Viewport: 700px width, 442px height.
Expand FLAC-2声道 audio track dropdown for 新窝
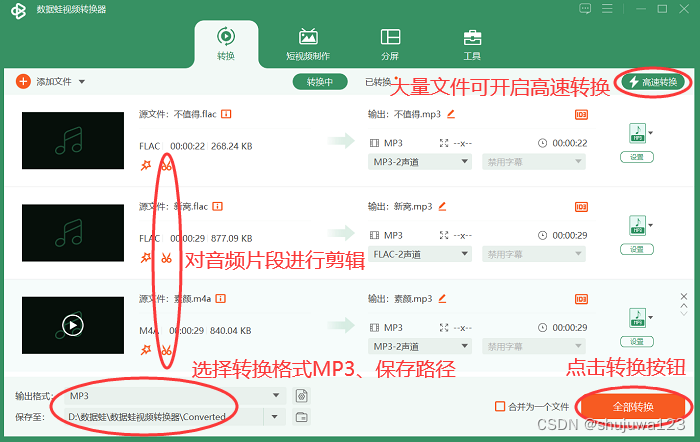420,254
